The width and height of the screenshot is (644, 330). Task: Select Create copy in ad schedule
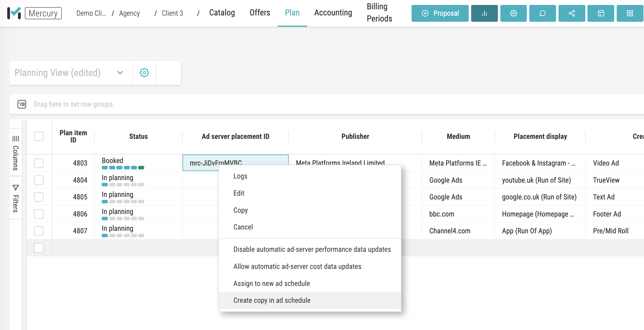coord(272,300)
